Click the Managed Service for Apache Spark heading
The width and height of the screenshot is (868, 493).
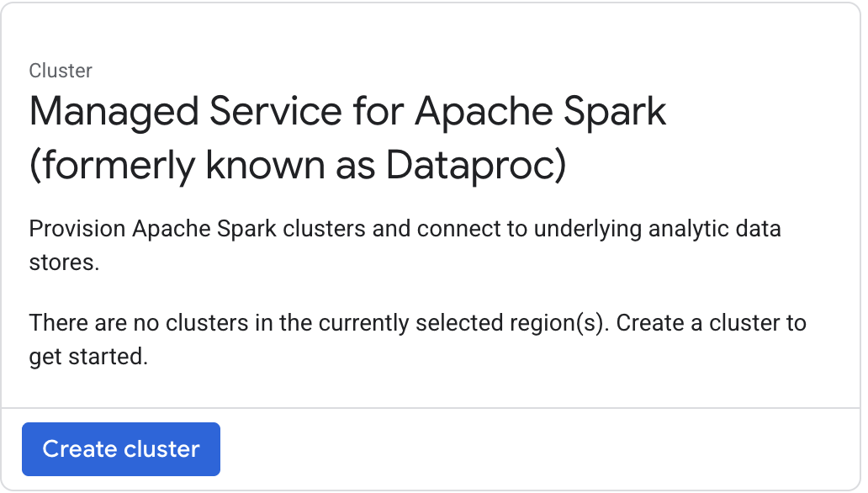point(347,110)
